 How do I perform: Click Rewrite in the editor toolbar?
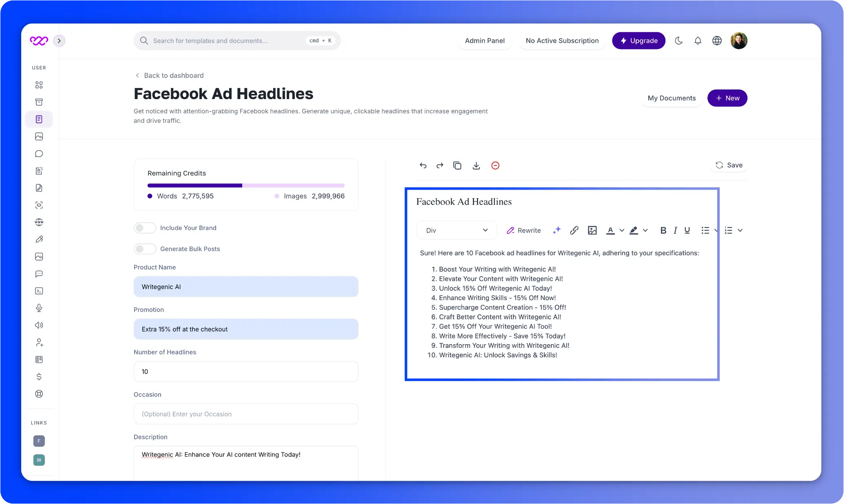point(524,230)
